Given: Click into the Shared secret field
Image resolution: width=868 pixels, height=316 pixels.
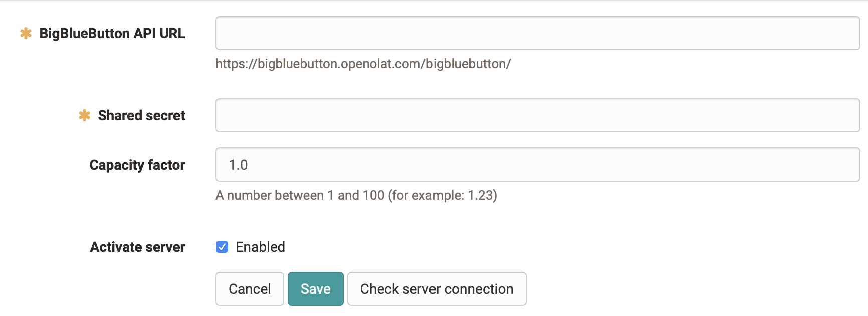Looking at the screenshot, I should tap(537, 115).
